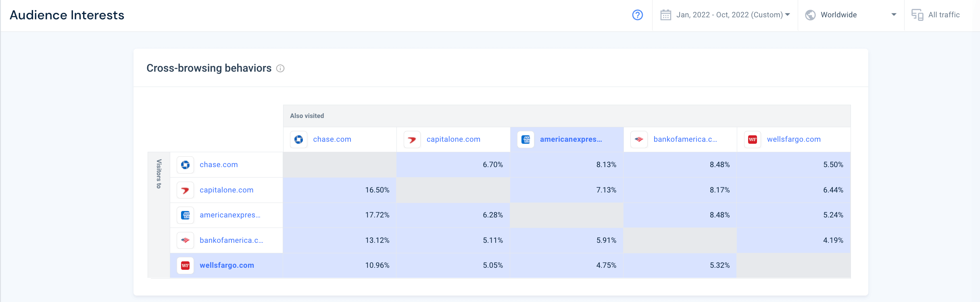Image resolution: width=980 pixels, height=302 pixels.
Task: Click the 8.17% cell in capitalone.com row
Action: click(x=680, y=190)
